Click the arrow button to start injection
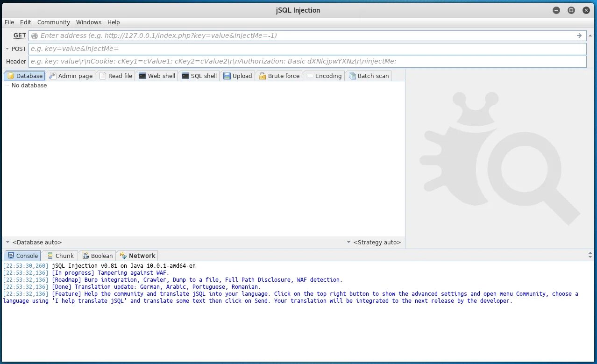This screenshot has height=364, width=597. (579, 36)
